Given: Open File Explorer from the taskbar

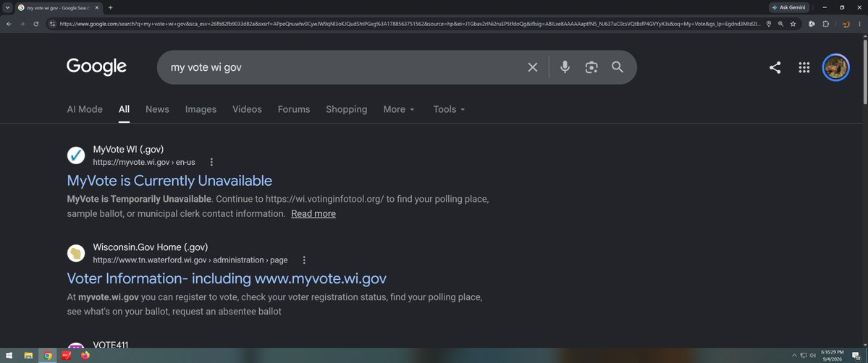Looking at the screenshot, I should [x=28, y=355].
